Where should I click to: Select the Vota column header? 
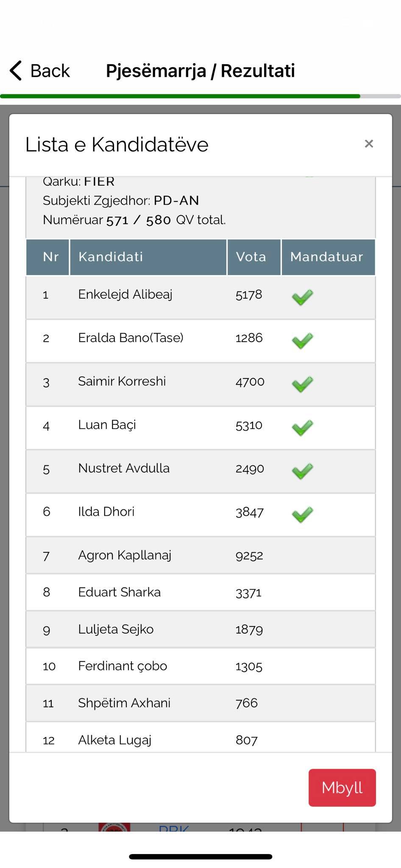(253, 257)
